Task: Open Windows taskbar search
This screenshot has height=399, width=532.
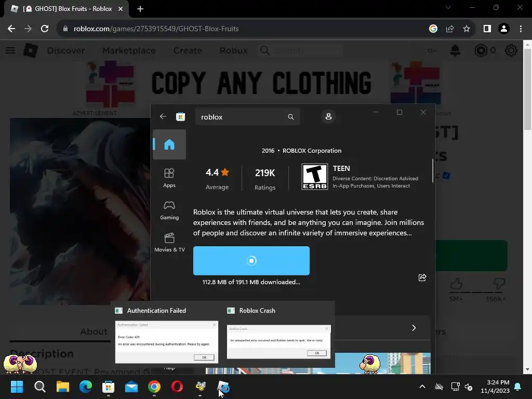Action: coord(39,387)
